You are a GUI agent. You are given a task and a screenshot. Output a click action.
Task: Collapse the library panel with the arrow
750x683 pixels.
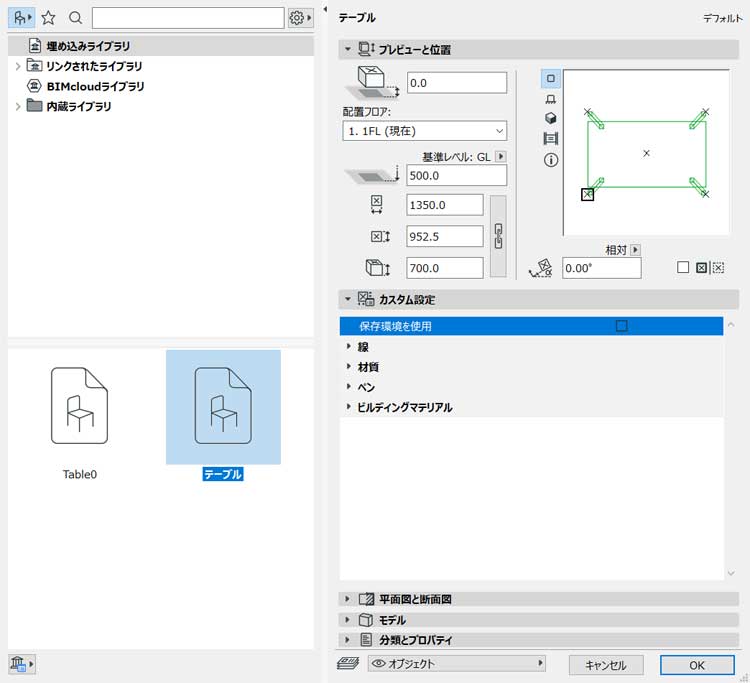click(x=325, y=9)
